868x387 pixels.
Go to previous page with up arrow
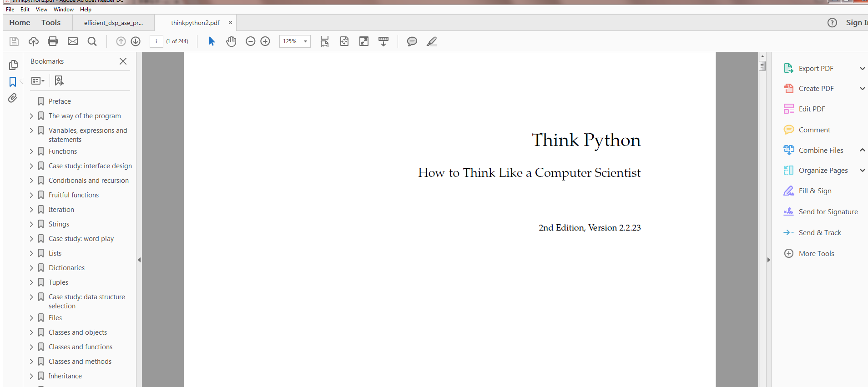[121, 41]
